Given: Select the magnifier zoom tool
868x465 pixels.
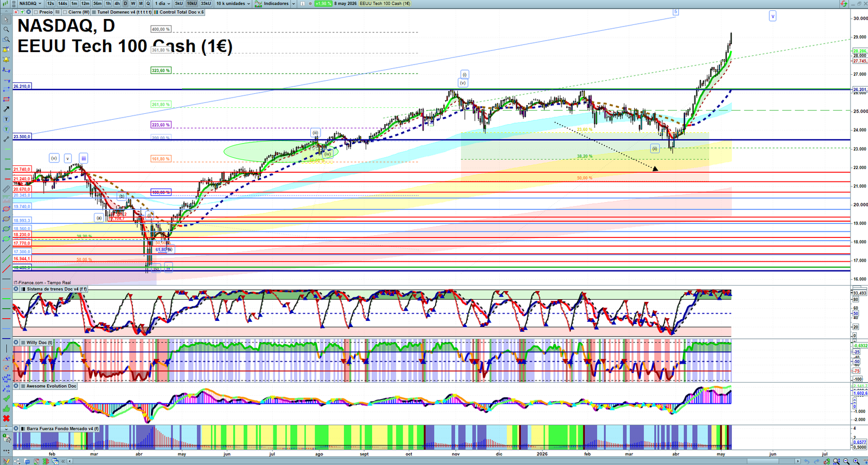Looking at the screenshot, I should tap(7, 29).
